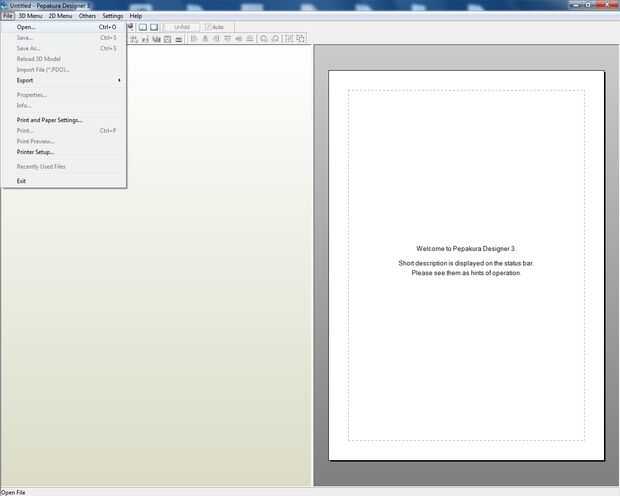Click the second magnifier zoom icon
Image resolution: width=620 pixels, height=496 pixels.
pos(275,38)
